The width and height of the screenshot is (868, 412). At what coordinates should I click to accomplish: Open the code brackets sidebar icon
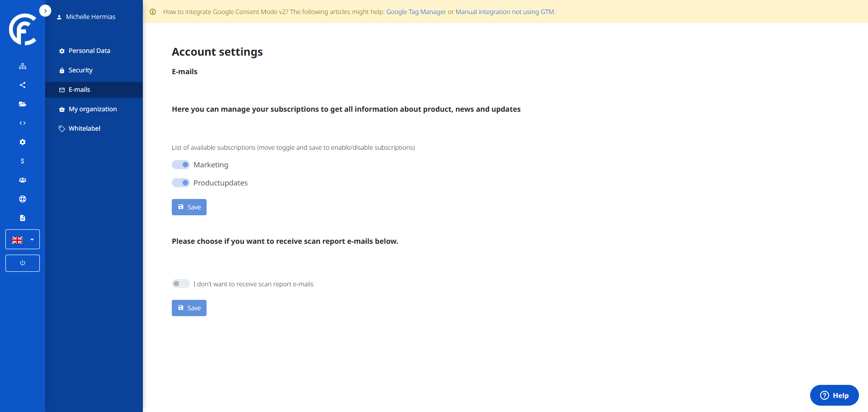pyautogui.click(x=23, y=123)
